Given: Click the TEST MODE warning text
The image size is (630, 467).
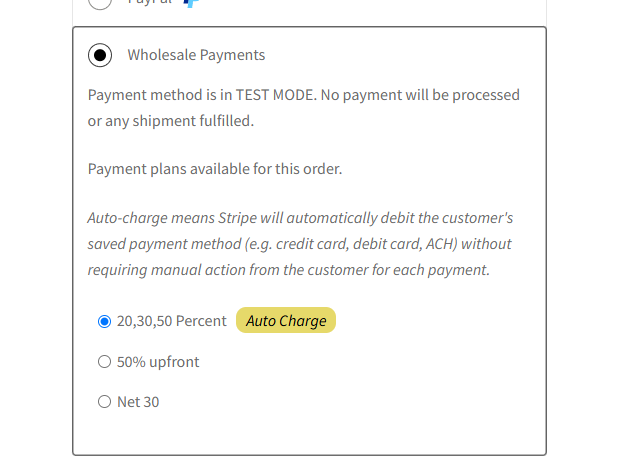Looking at the screenshot, I should [x=304, y=108].
